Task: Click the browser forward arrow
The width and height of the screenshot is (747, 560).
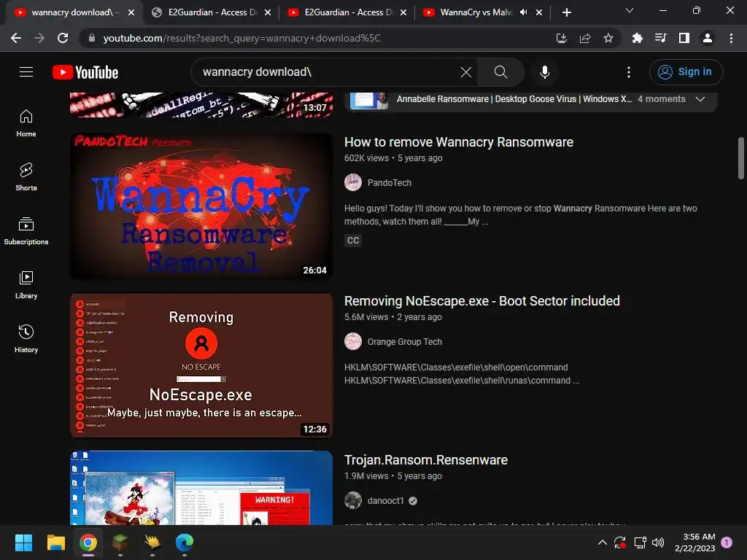Action: coord(39,38)
